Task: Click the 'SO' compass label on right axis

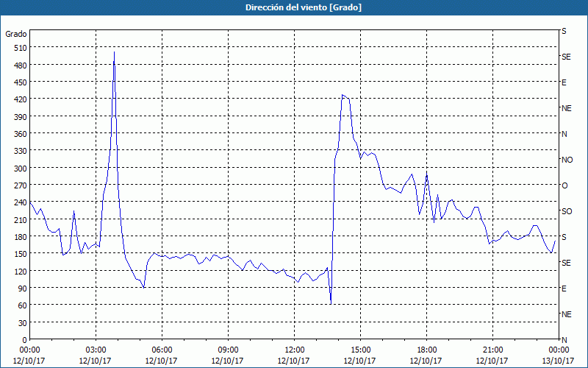Action: click(567, 211)
